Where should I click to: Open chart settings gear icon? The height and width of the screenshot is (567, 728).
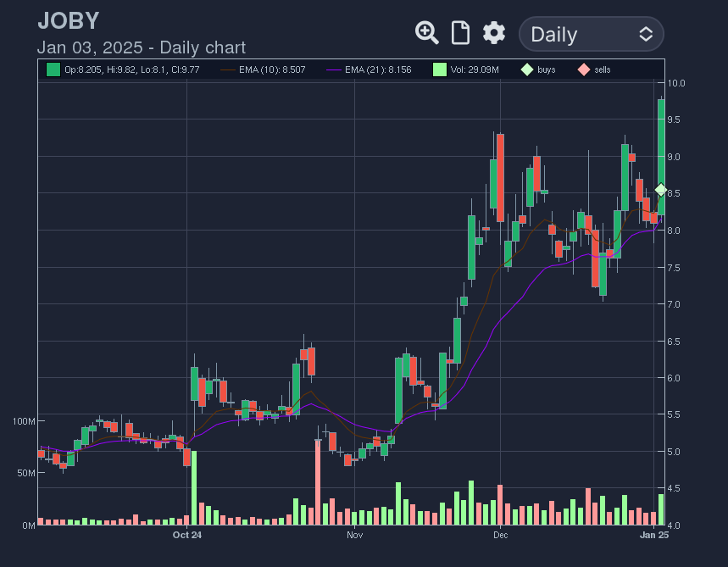pyautogui.click(x=494, y=33)
